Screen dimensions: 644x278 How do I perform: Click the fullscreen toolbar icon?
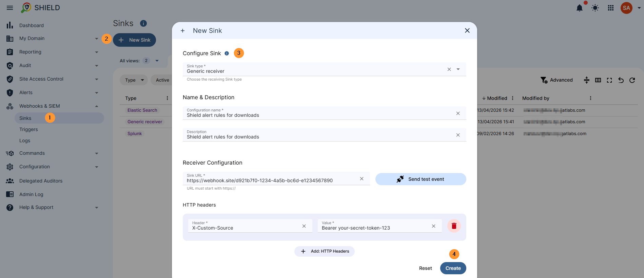609,80
